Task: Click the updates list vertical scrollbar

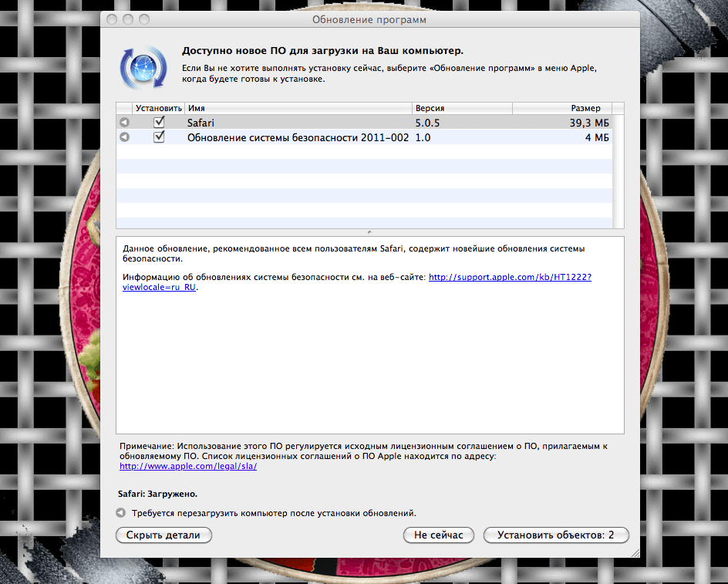Action: [x=618, y=171]
